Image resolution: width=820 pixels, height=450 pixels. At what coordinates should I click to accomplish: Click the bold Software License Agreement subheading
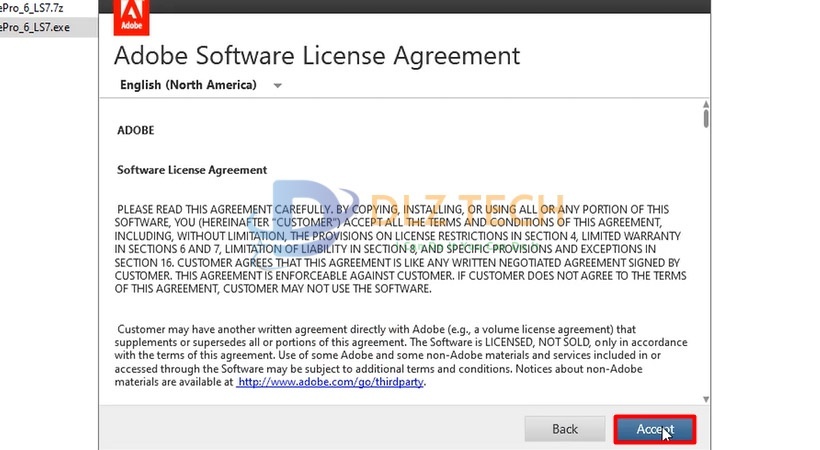(192, 170)
